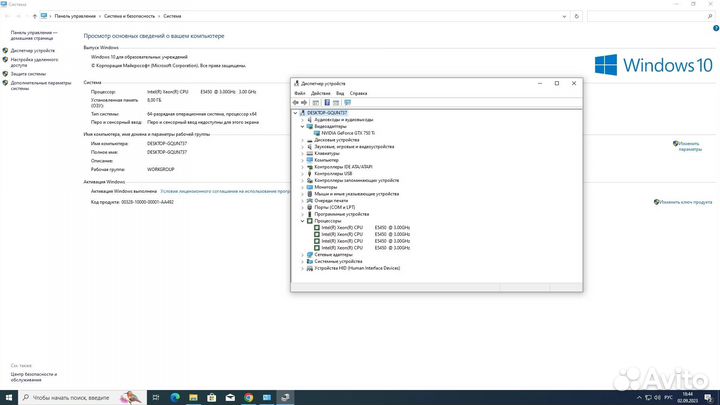Open the license agreement terms link
This screenshot has width=720, height=405.
coord(225,191)
